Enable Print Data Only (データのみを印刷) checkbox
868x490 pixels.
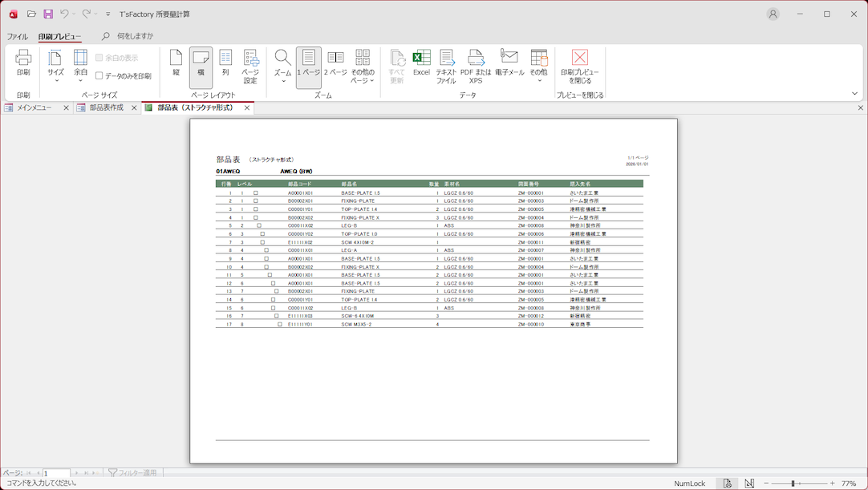[99, 76]
